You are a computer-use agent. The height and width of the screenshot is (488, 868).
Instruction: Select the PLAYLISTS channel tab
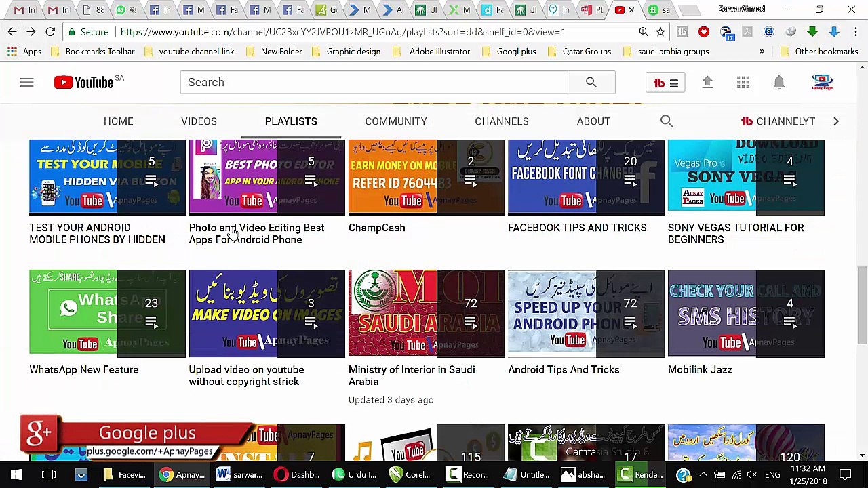click(291, 121)
